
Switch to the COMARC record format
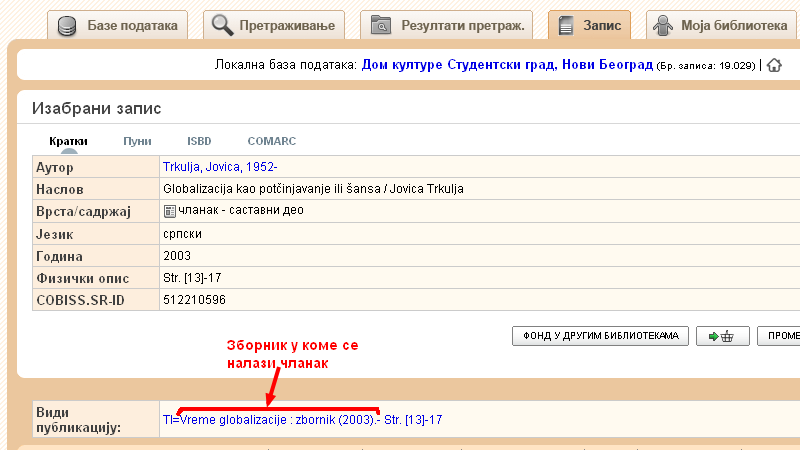(x=271, y=141)
